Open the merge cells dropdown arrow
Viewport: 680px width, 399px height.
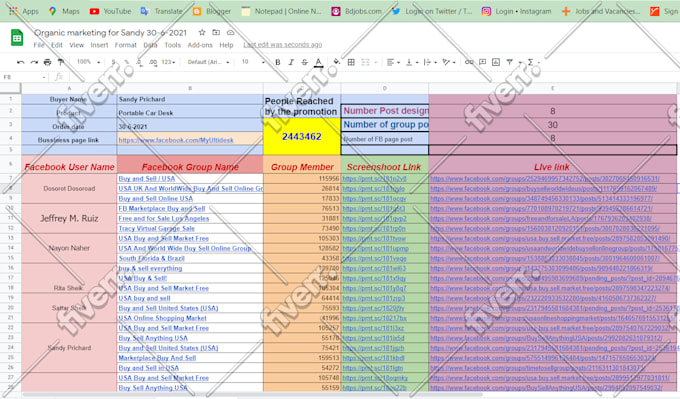[x=376, y=62]
